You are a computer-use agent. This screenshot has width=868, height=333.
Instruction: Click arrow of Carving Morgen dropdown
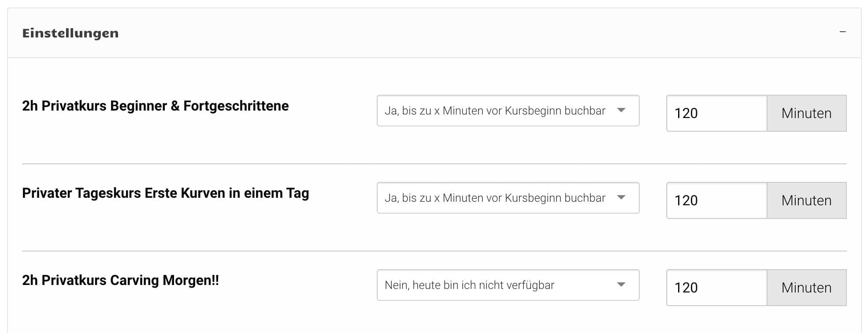(621, 285)
